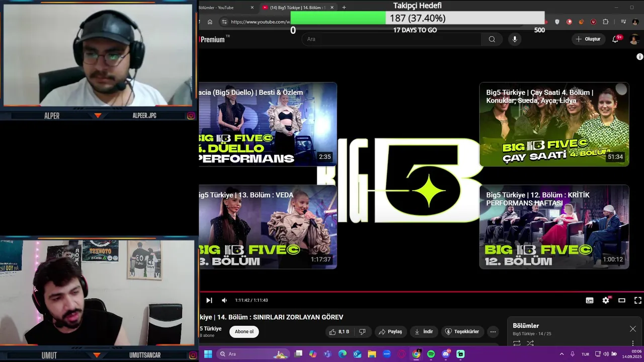
Task: Open the shield extension icon
Action: pyautogui.click(x=557, y=22)
